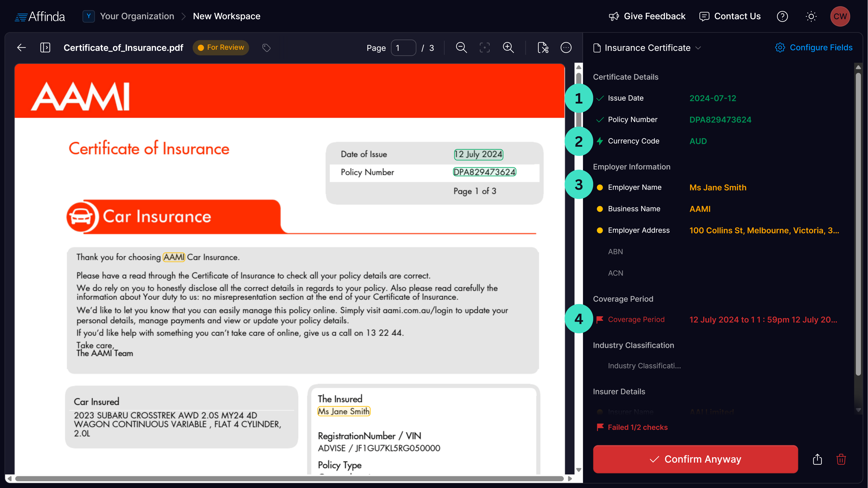Toggle light mode with the brightness icon
The height and width of the screenshot is (488, 868).
(811, 16)
